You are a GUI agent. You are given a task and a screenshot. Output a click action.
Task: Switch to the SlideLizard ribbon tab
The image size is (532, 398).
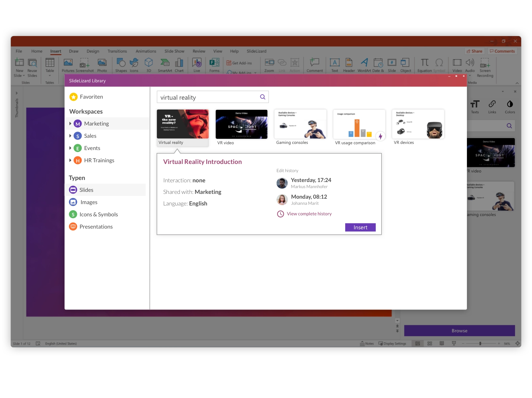(257, 51)
